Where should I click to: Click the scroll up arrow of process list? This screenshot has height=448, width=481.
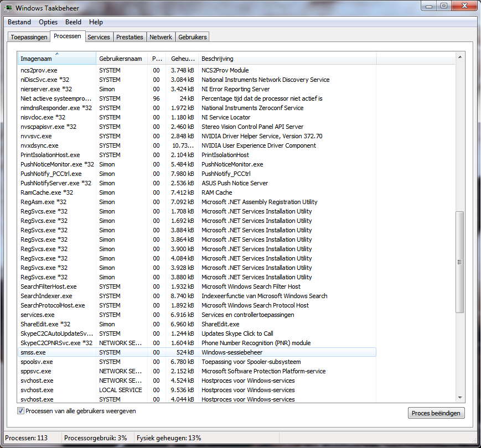(459, 57)
